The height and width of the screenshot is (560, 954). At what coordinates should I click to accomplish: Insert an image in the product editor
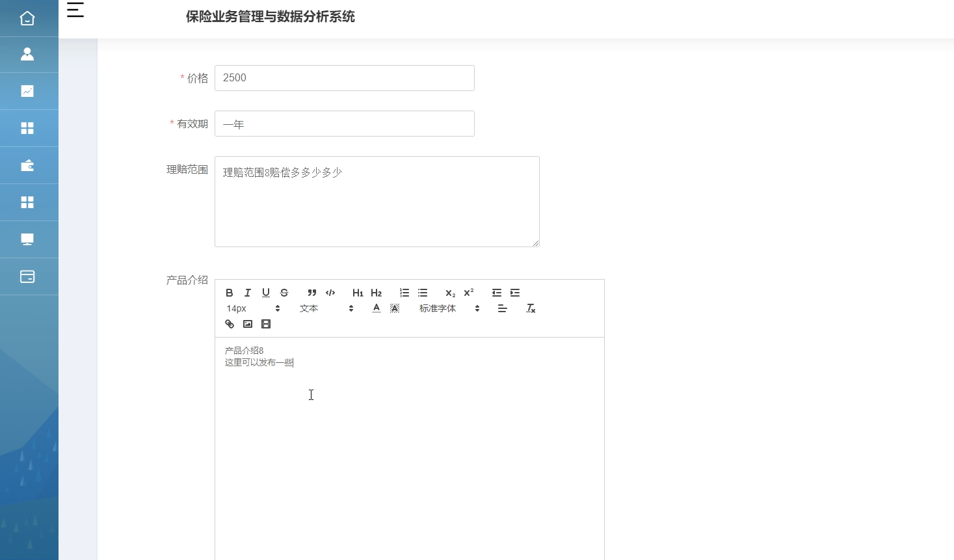pos(247,323)
